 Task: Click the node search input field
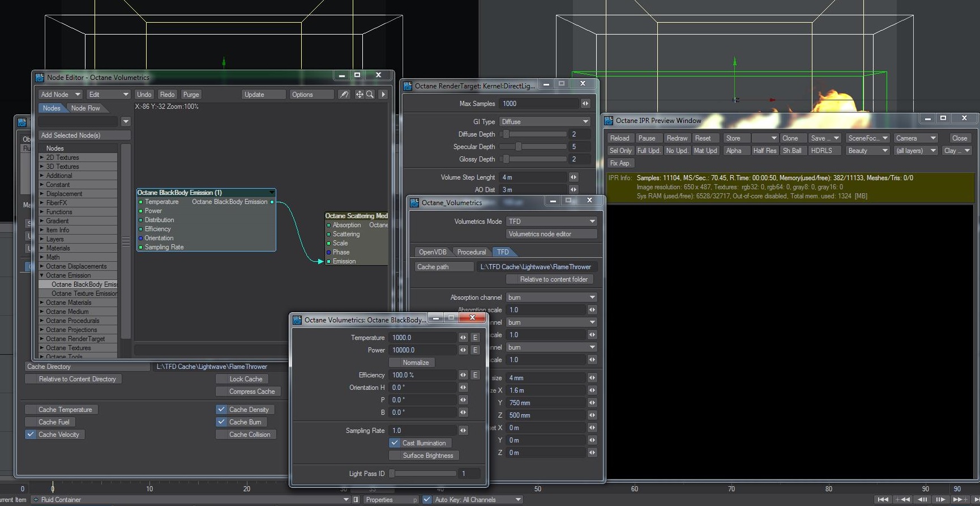78,122
